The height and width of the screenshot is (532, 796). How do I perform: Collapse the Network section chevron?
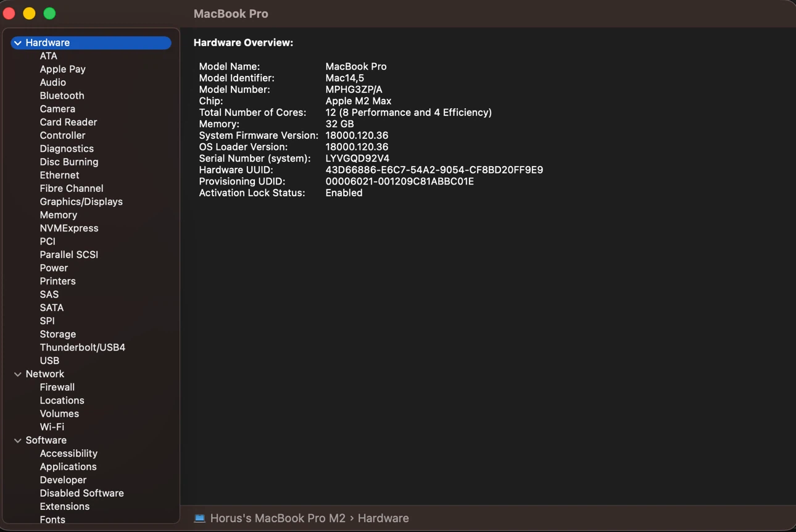pos(18,375)
